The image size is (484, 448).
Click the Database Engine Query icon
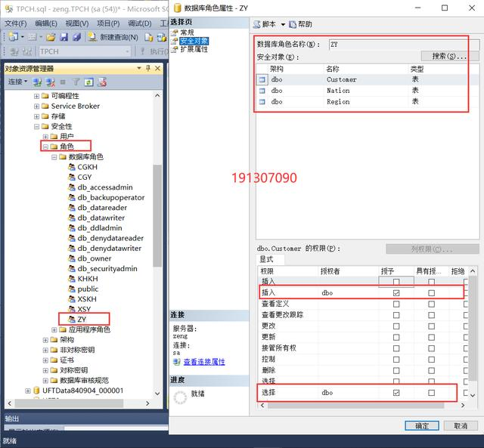(x=149, y=37)
